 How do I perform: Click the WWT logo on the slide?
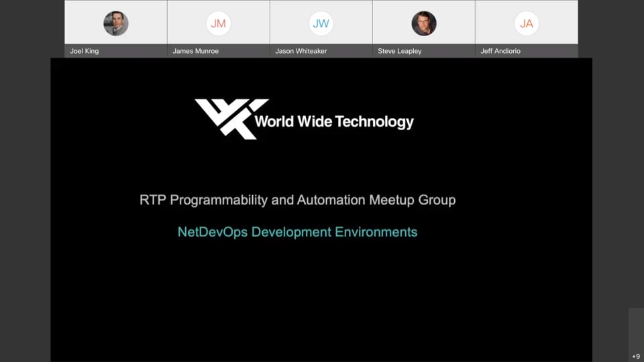(x=231, y=119)
